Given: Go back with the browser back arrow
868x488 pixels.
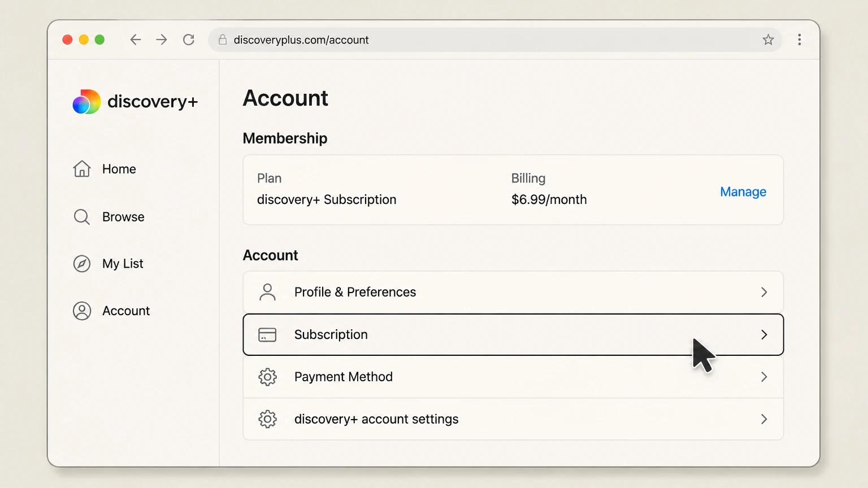Looking at the screenshot, I should 136,40.
